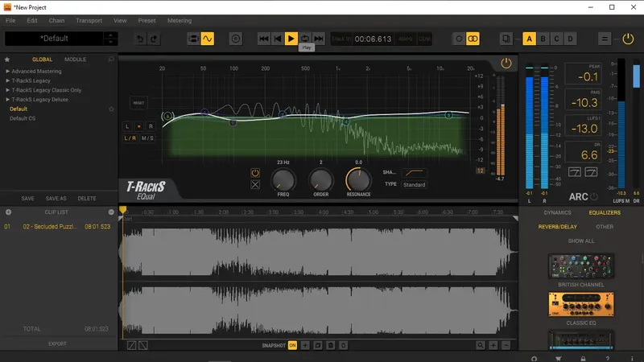The width and height of the screenshot is (644, 362).
Task: Select stereo linked circles icon
Action: click(x=473, y=39)
